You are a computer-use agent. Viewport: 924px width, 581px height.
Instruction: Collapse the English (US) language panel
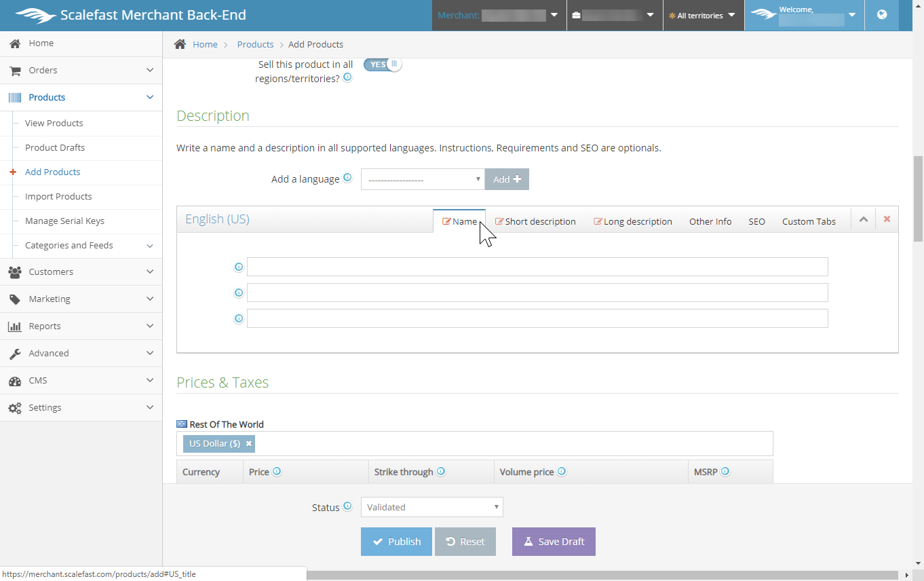point(863,219)
